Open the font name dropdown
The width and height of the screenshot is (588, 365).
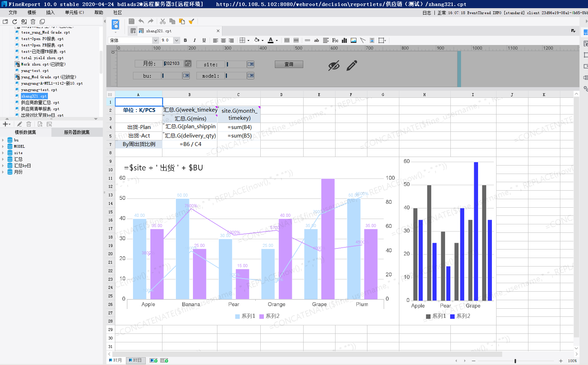pos(156,40)
